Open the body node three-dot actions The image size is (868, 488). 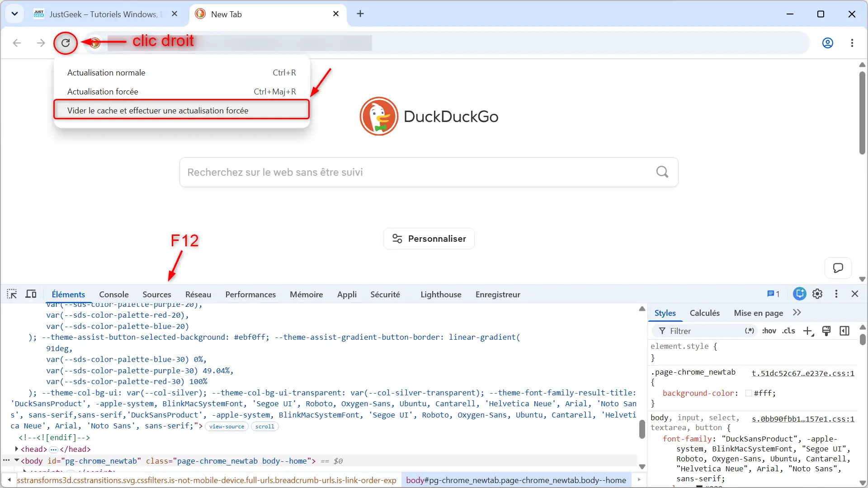(x=6, y=460)
